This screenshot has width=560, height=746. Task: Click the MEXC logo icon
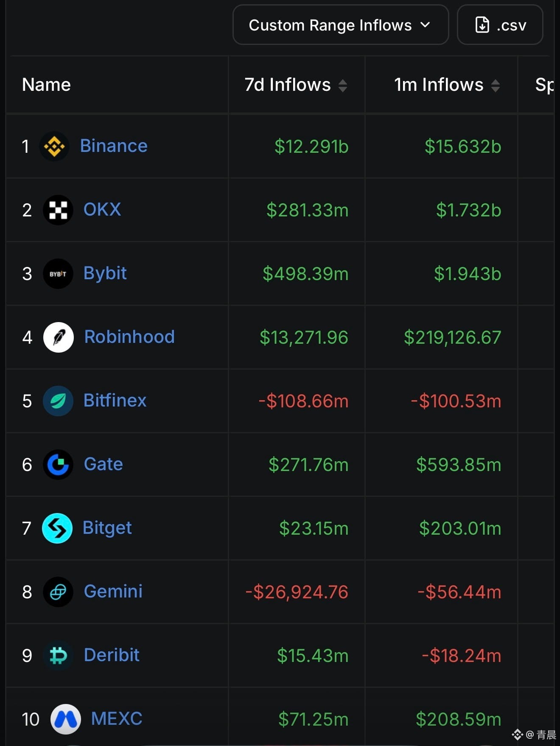tap(66, 719)
